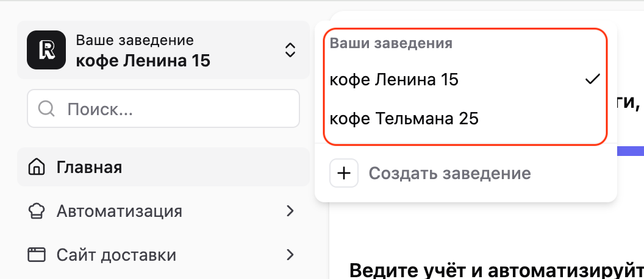Click the browser window icon for Сайт доставки
The image size is (644, 279).
37,254
